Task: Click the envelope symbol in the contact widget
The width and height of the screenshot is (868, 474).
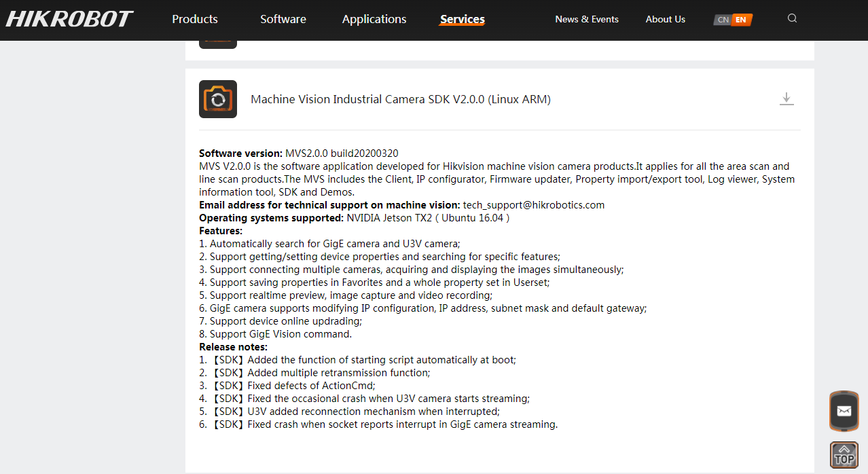Action: pyautogui.click(x=844, y=411)
